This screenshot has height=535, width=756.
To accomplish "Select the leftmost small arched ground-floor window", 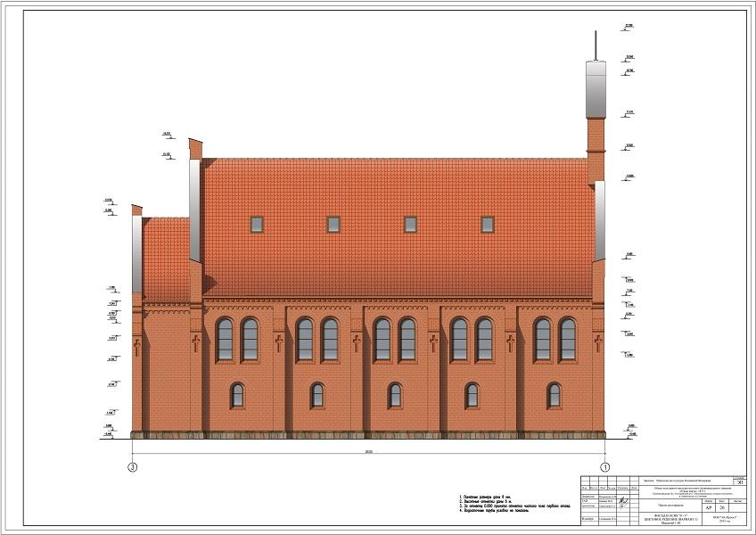I will tap(237, 395).
